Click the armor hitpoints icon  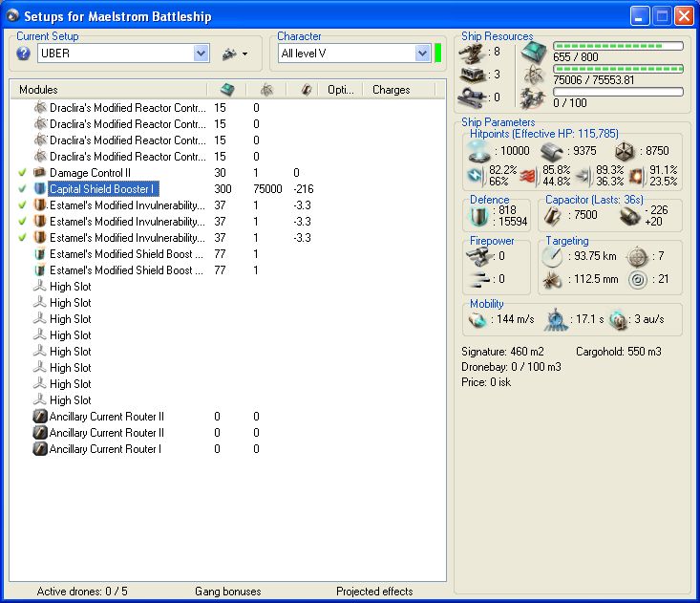[551, 153]
